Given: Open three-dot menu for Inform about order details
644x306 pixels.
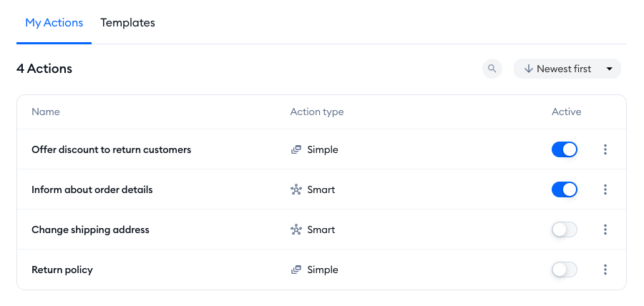Looking at the screenshot, I should click(x=605, y=189).
